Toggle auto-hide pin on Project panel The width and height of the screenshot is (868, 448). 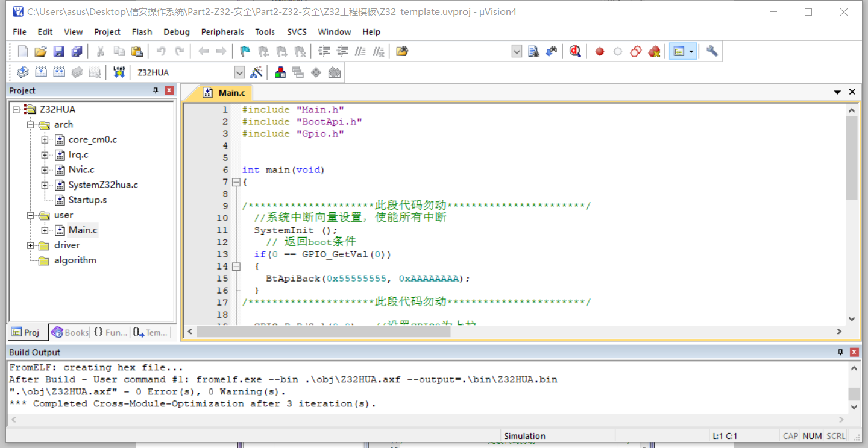pyautogui.click(x=156, y=90)
